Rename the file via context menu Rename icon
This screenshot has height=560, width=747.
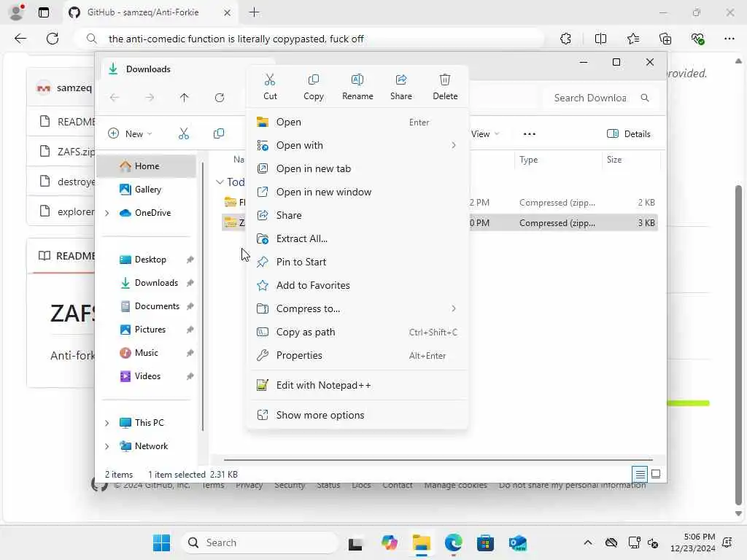[x=357, y=87]
